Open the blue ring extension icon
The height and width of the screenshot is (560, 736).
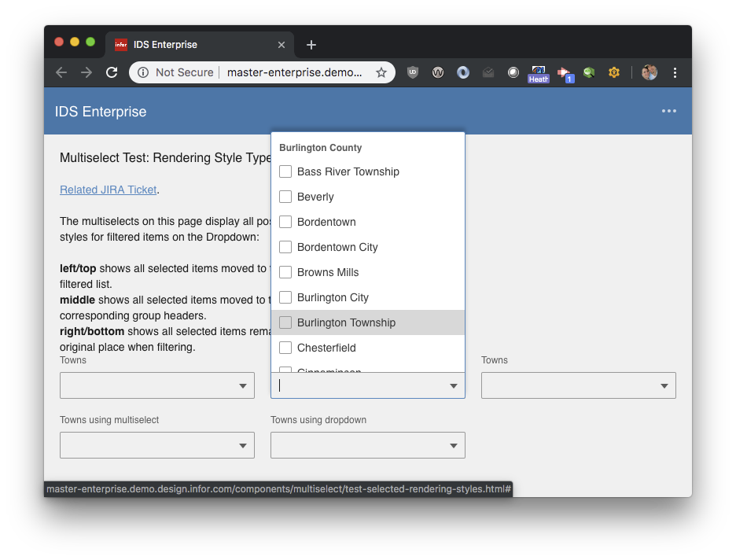[x=463, y=72]
